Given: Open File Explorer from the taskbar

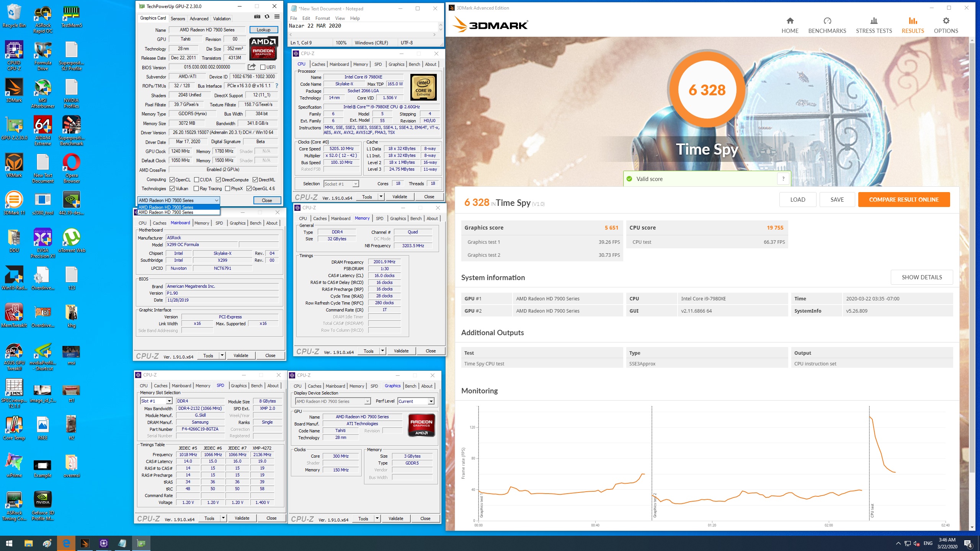Looking at the screenshot, I should click(28, 543).
